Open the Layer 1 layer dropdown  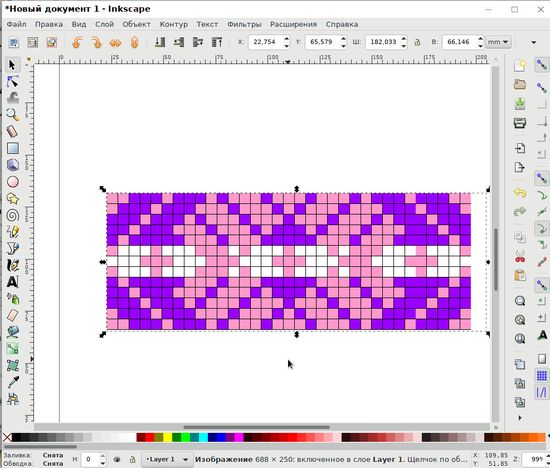(x=167, y=459)
